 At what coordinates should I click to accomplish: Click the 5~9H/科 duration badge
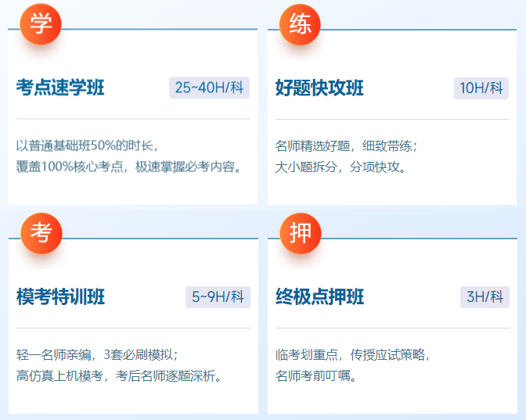click(218, 297)
